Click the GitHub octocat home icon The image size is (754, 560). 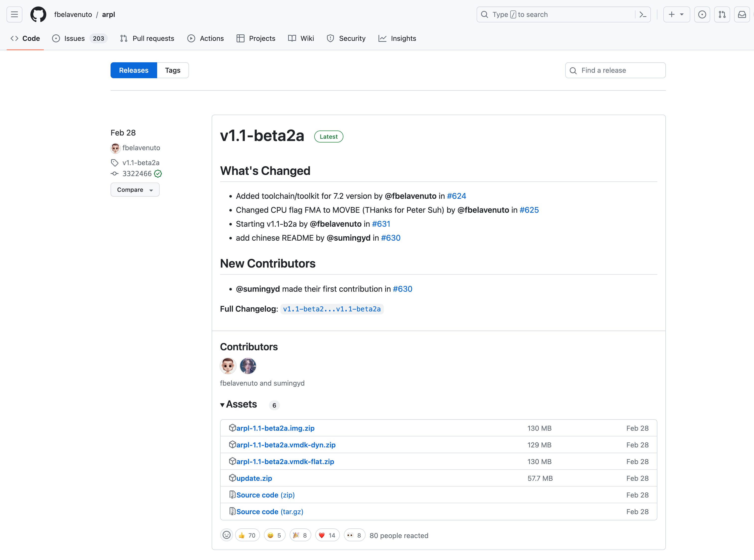coord(38,15)
